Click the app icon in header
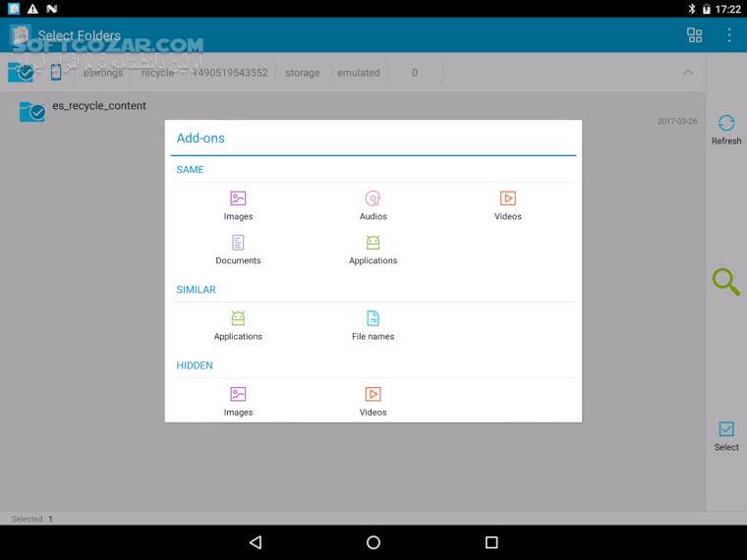Image resolution: width=747 pixels, height=560 pixels. pyautogui.click(x=20, y=35)
